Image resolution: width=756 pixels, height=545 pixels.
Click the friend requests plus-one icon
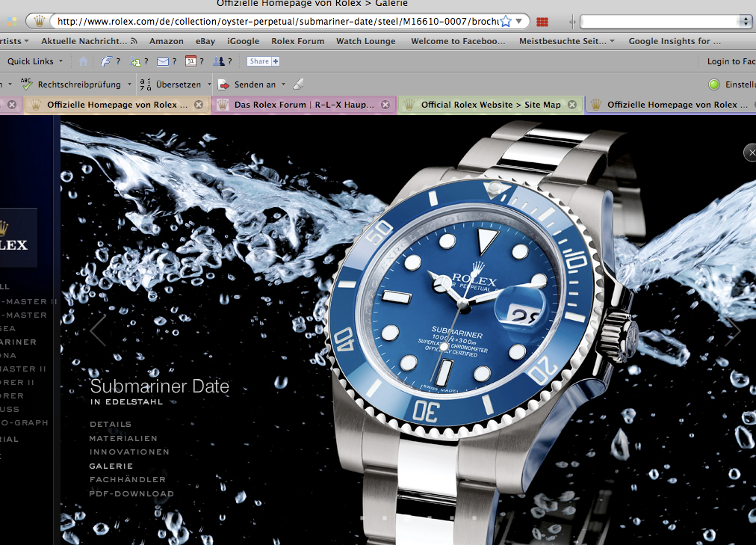(x=135, y=61)
